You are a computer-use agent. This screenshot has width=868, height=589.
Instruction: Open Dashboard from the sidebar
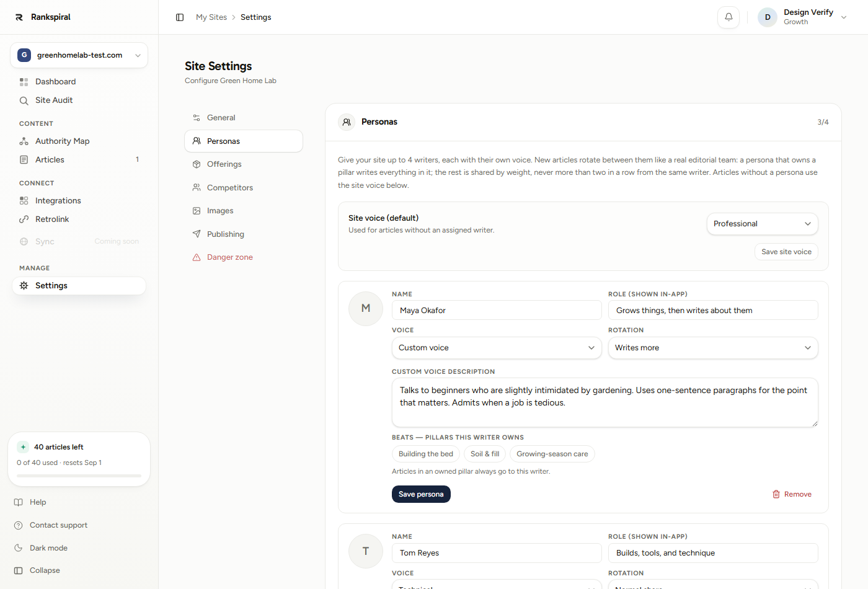tap(79, 82)
